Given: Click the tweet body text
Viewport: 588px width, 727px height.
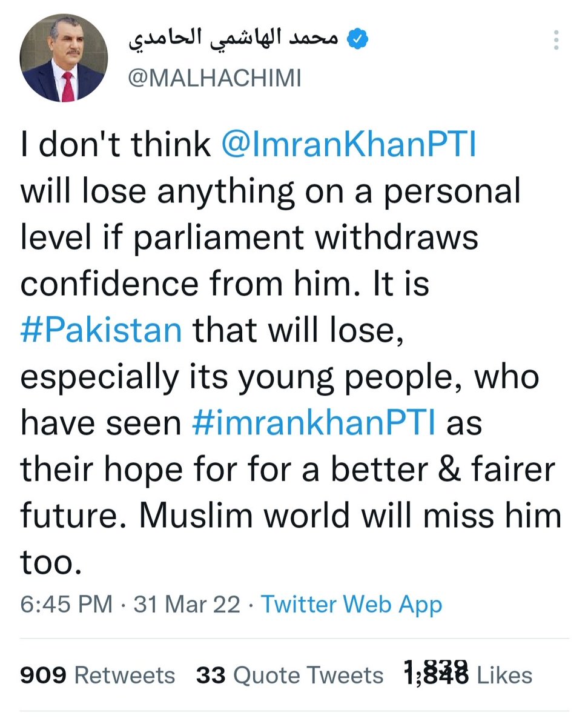Looking at the screenshot, I should 291,353.
